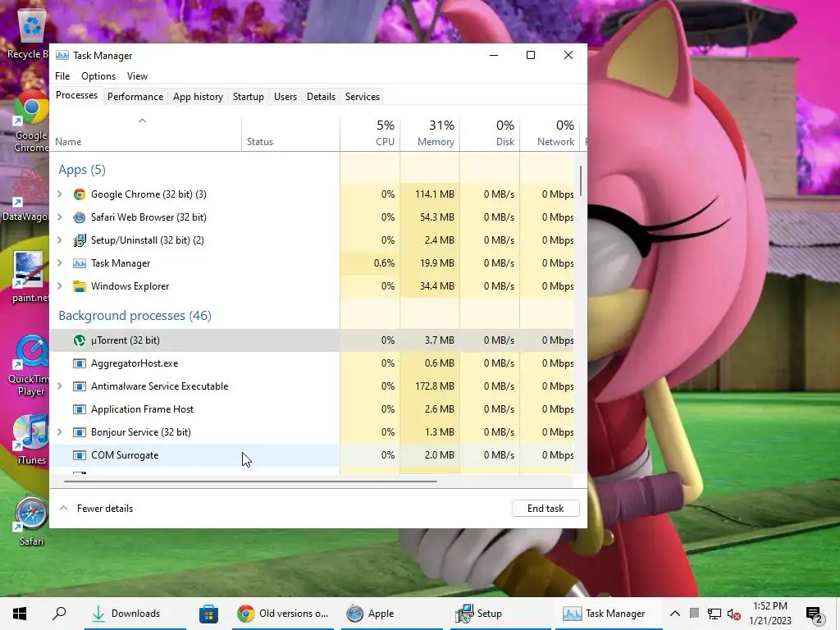The height and width of the screenshot is (630, 840).
Task: Click the Antimalware Service Executable icon
Action: [80, 387]
